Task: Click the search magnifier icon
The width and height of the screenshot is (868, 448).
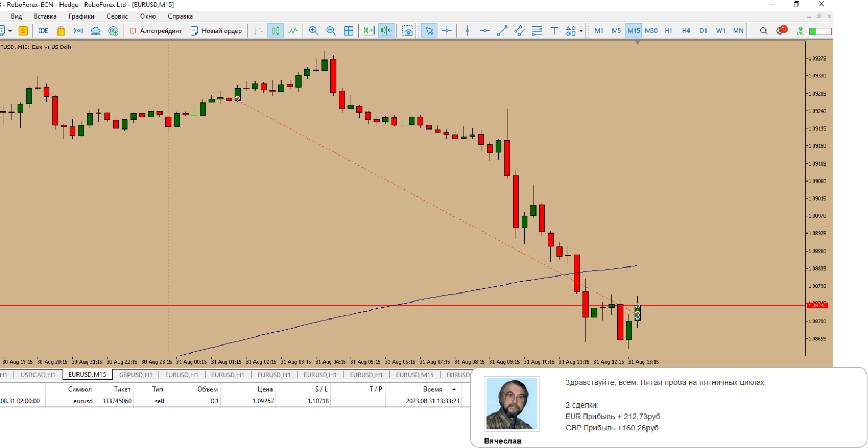Action: 763,31
